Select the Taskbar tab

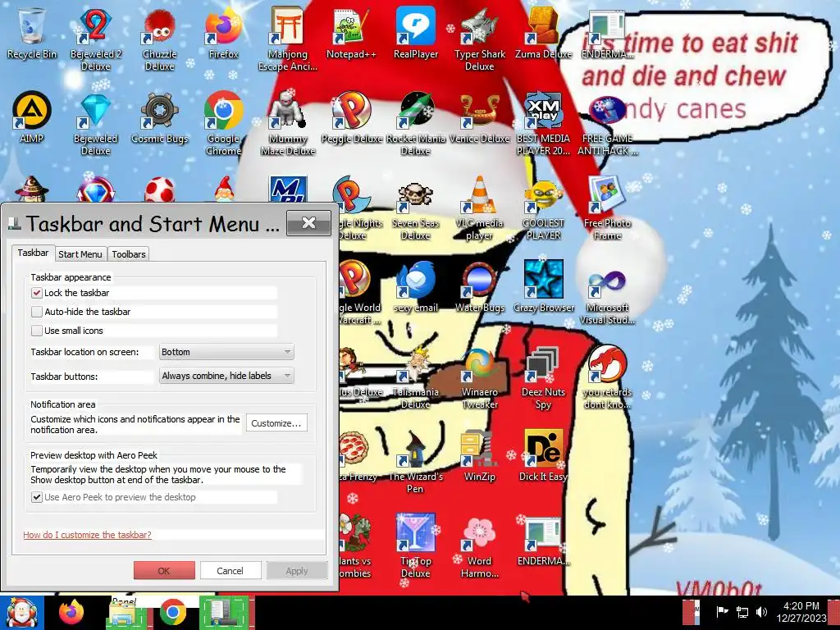(x=33, y=253)
